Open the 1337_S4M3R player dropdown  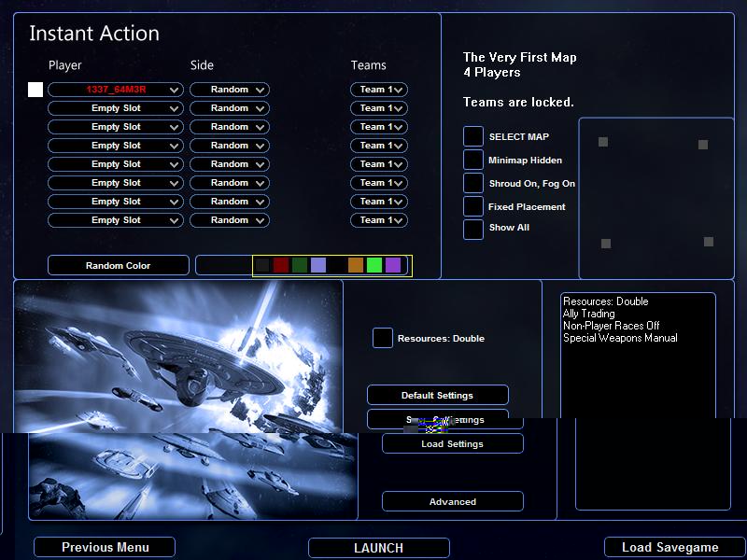click(x=116, y=90)
